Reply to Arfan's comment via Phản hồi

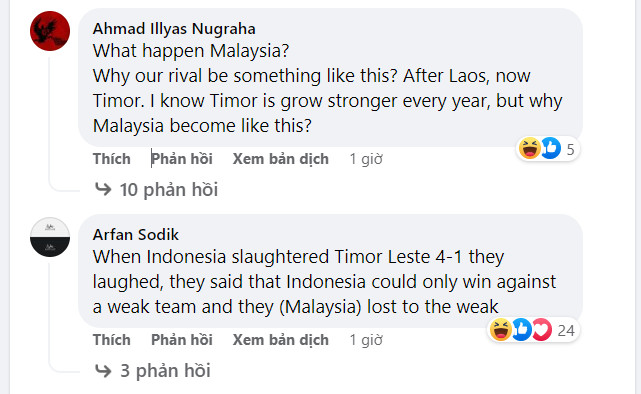click(182, 340)
